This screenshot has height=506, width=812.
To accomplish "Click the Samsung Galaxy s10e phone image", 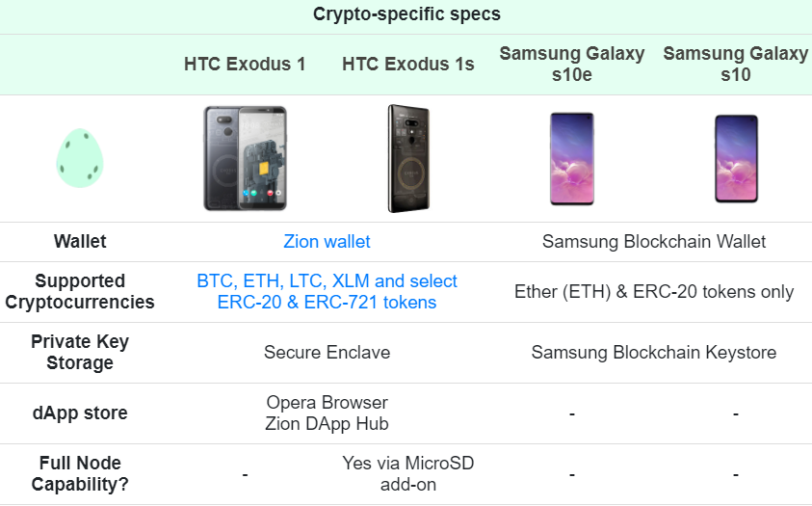I will pos(572,158).
